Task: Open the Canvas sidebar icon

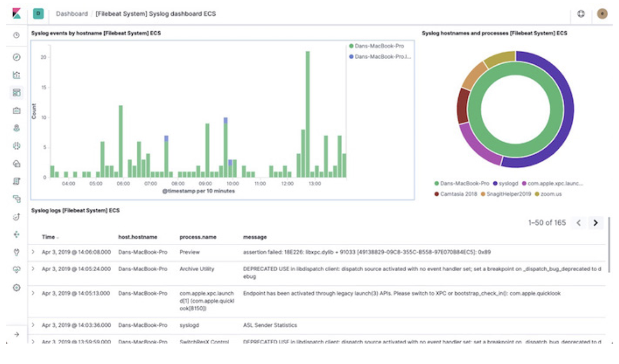Action: [17, 110]
